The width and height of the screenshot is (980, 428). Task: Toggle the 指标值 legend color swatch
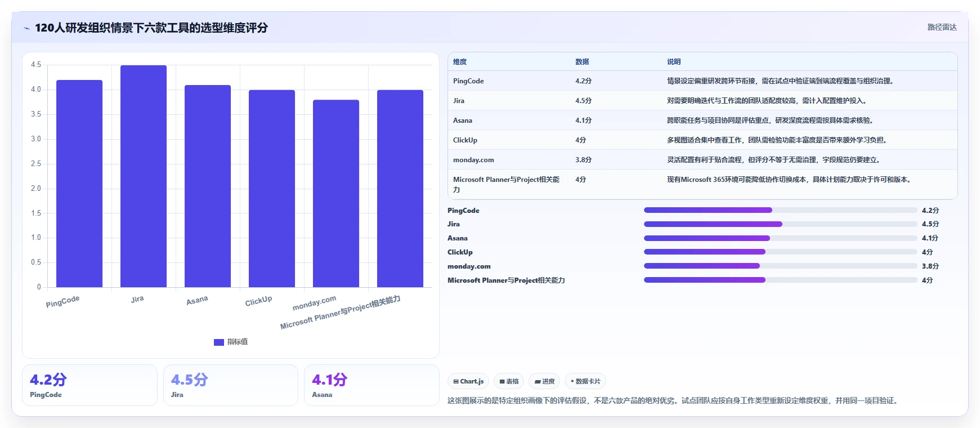coord(219,342)
